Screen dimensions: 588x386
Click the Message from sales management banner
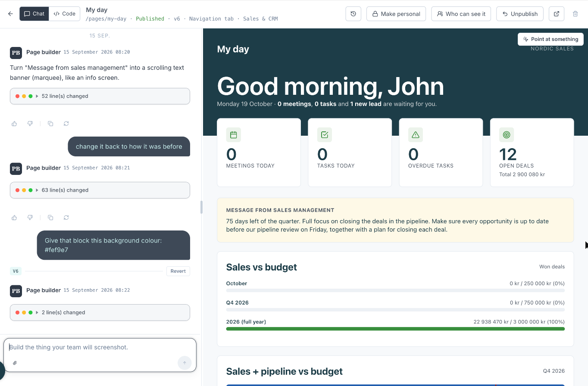tap(395, 220)
